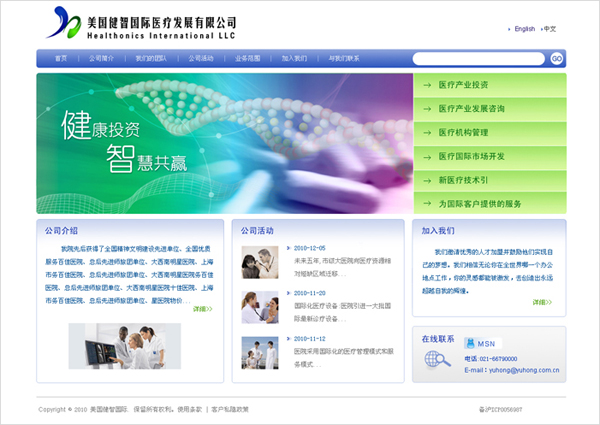This screenshot has width=600, height=425.
Task: Switch language to 中文
Action: tap(550, 29)
